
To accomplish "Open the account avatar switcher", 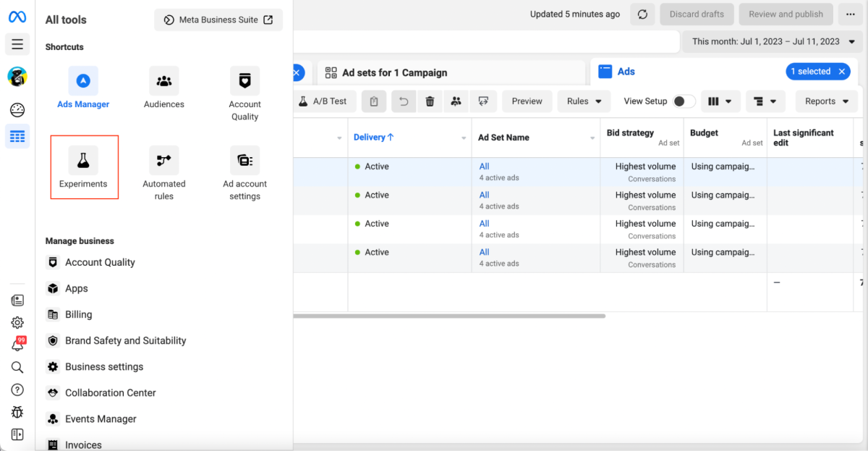I will [x=17, y=77].
